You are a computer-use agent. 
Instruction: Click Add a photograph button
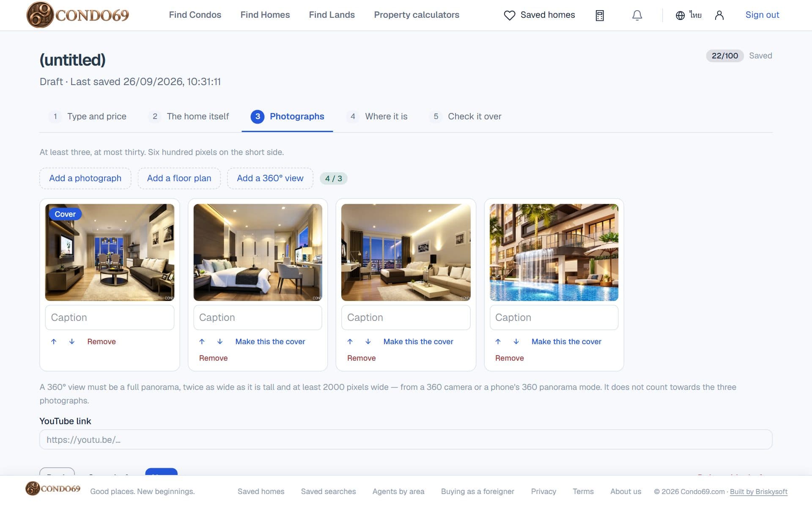(85, 178)
